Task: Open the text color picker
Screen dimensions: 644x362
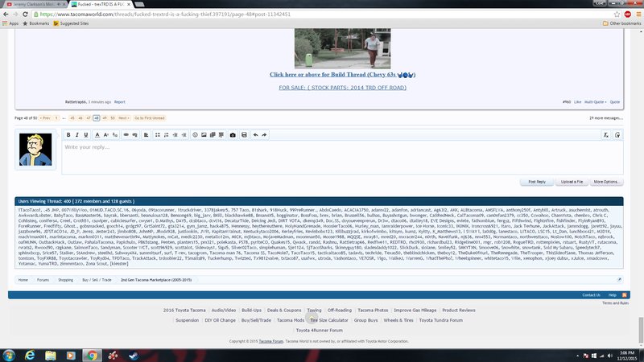Action: click(x=97, y=135)
